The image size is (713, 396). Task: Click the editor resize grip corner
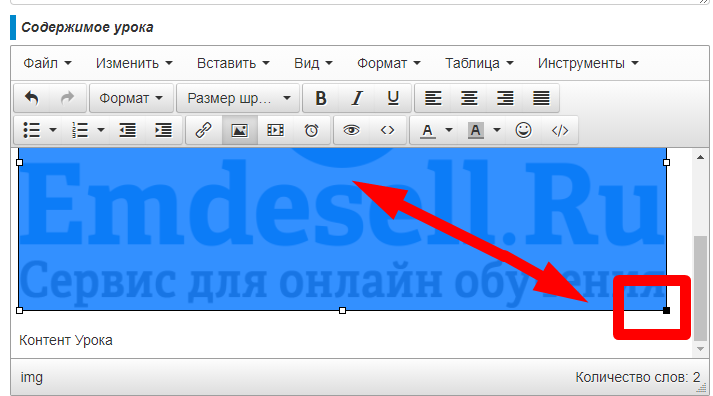703,387
